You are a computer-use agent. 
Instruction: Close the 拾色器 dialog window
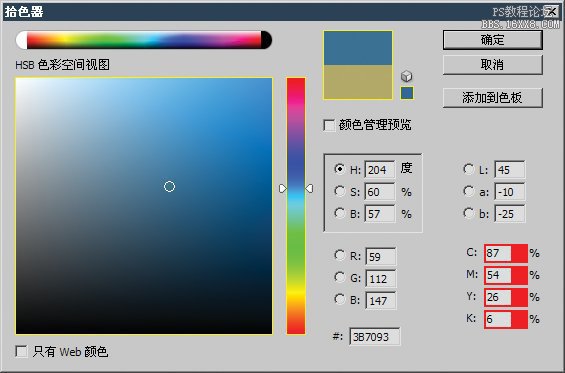[552, 12]
